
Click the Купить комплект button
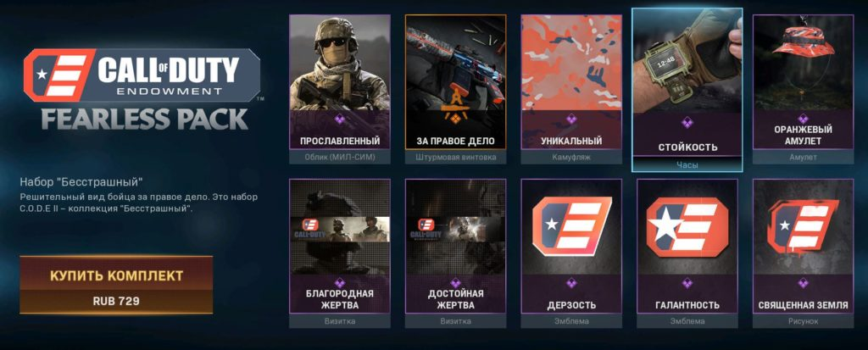click(x=116, y=275)
